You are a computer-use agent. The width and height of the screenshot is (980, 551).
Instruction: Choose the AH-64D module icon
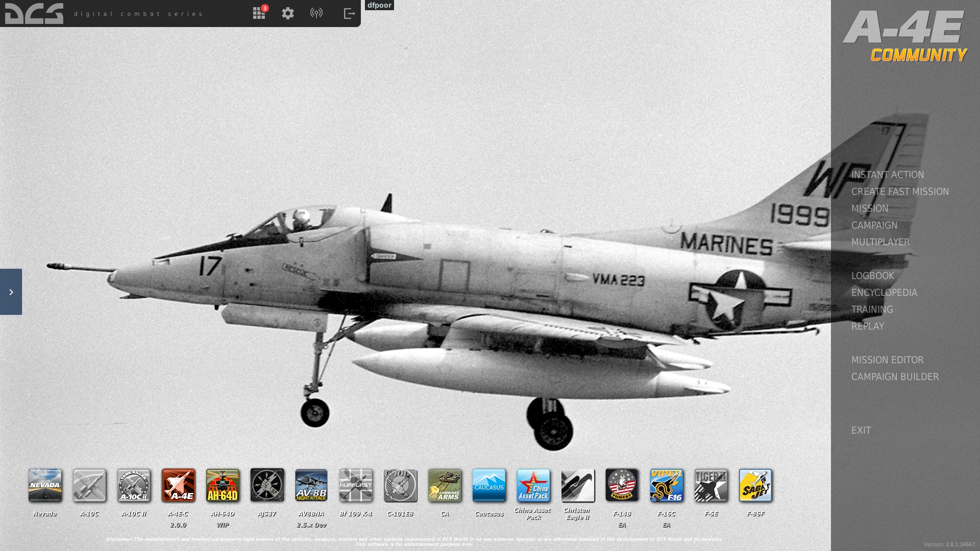point(223,485)
